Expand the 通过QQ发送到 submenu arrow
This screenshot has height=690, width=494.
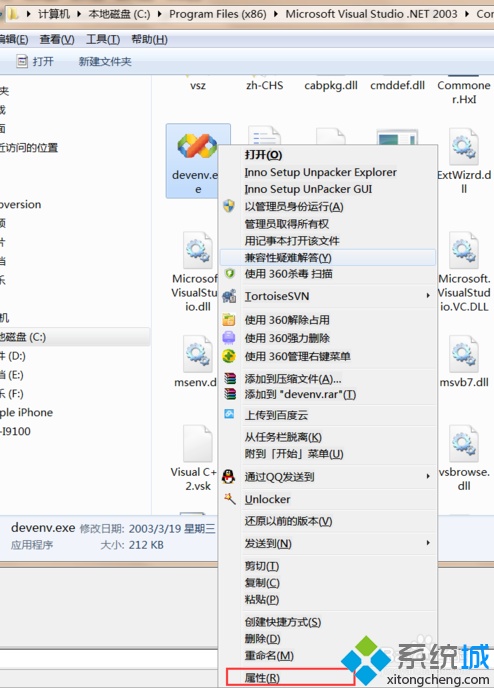(428, 476)
